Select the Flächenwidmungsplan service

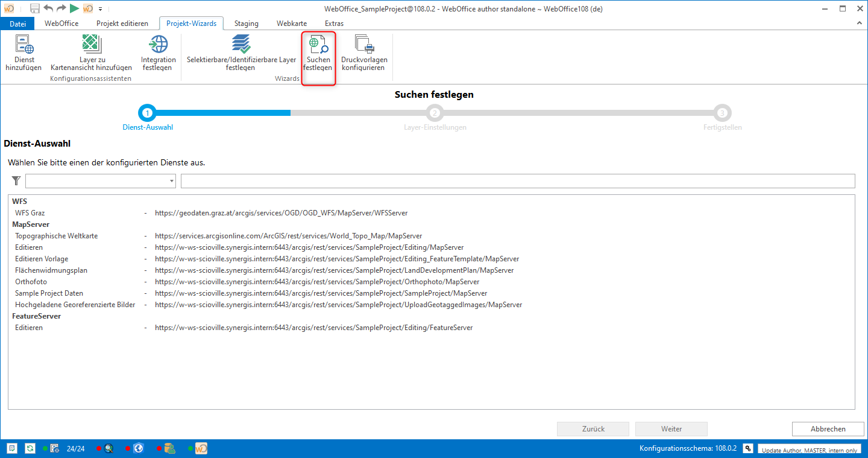click(x=51, y=270)
